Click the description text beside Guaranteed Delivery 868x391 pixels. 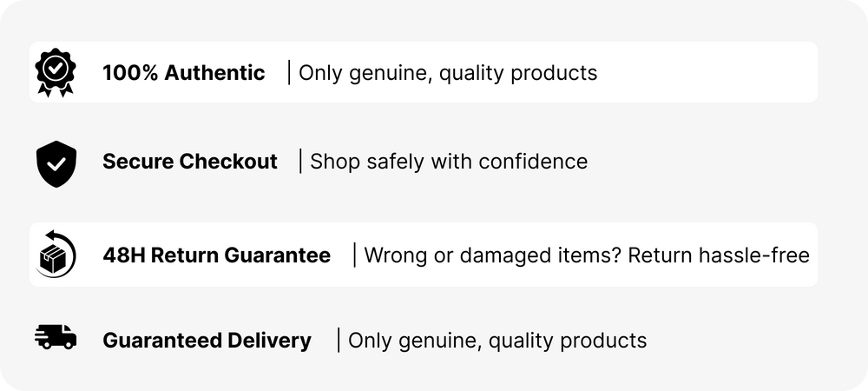point(497,341)
